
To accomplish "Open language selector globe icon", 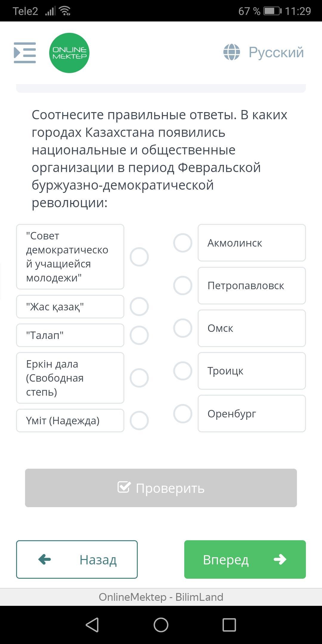I will (x=232, y=52).
